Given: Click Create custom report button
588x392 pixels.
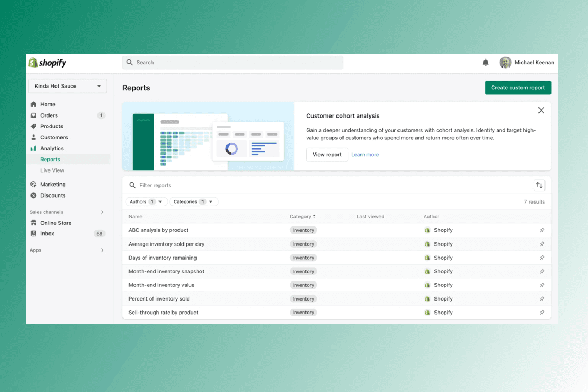Looking at the screenshot, I should [518, 88].
